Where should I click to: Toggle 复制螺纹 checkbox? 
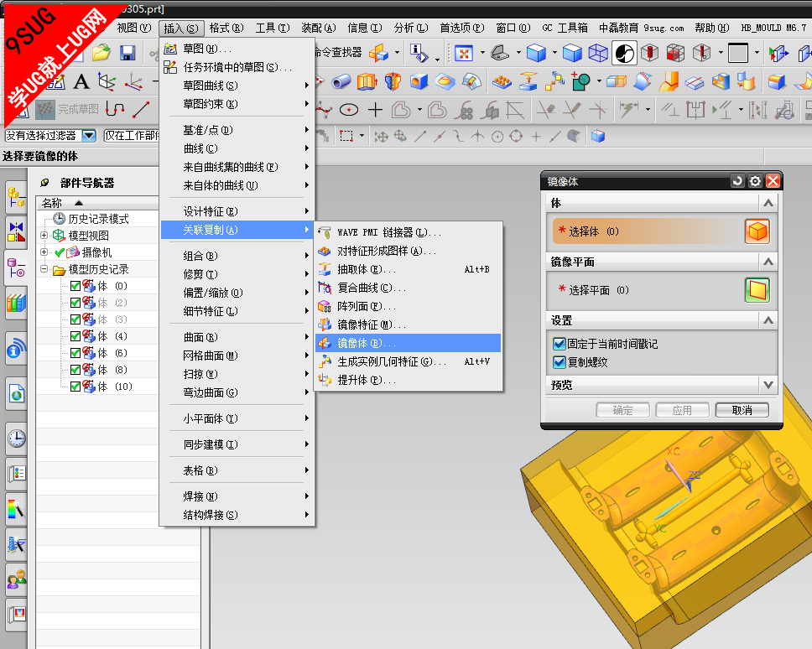pyautogui.click(x=559, y=362)
